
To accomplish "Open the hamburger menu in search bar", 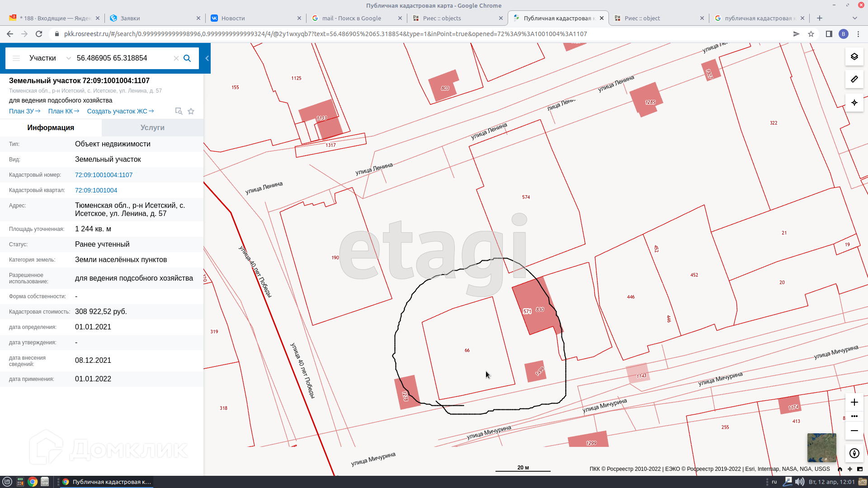I will (16, 58).
